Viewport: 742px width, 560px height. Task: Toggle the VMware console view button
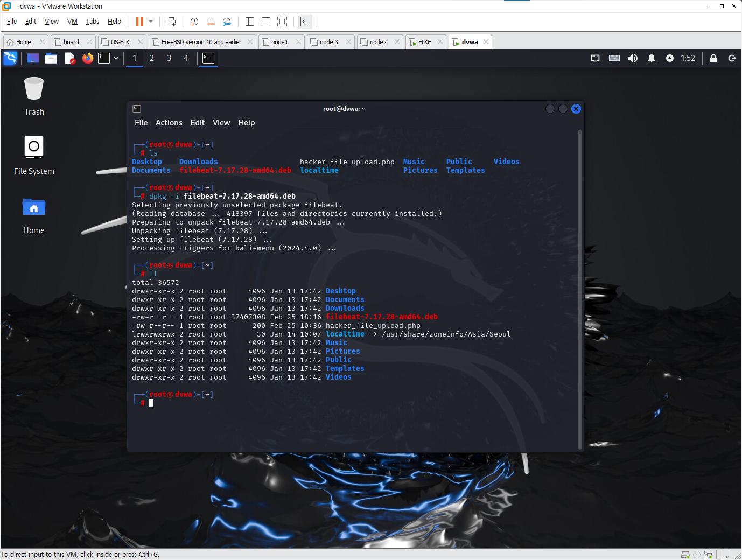(x=305, y=22)
